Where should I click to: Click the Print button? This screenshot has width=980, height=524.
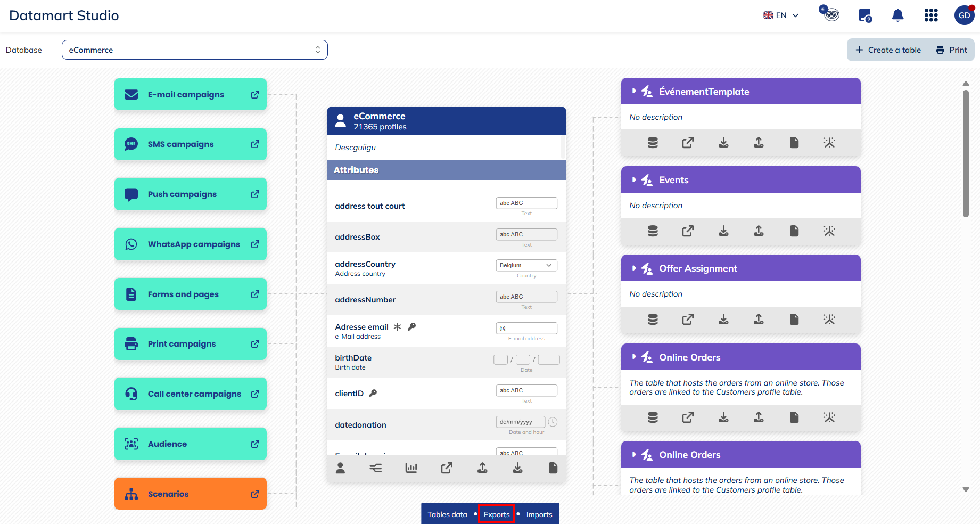[x=952, y=50]
